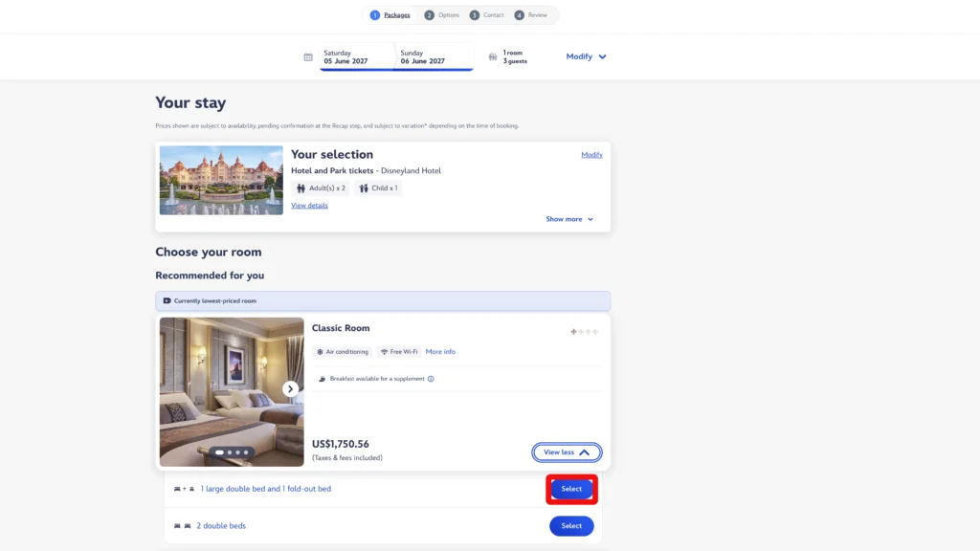Screen dimensions: 980x551
Task: Advance to next Classic Room photo
Action: click(x=290, y=388)
